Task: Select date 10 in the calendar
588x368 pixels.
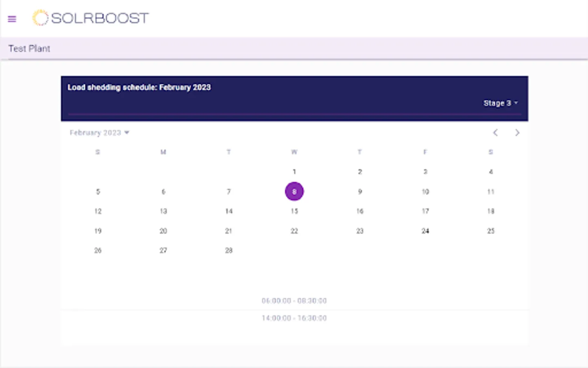Action: click(425, 191)
